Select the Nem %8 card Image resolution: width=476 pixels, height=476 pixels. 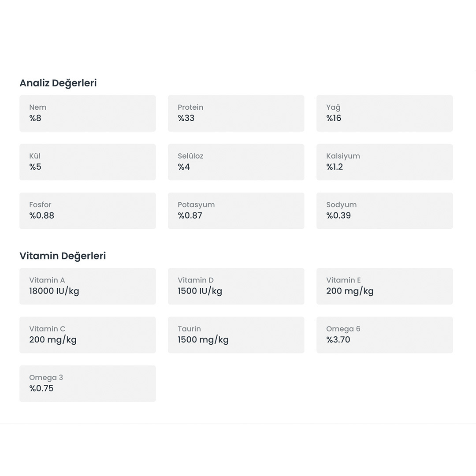(x=87, y=113)
